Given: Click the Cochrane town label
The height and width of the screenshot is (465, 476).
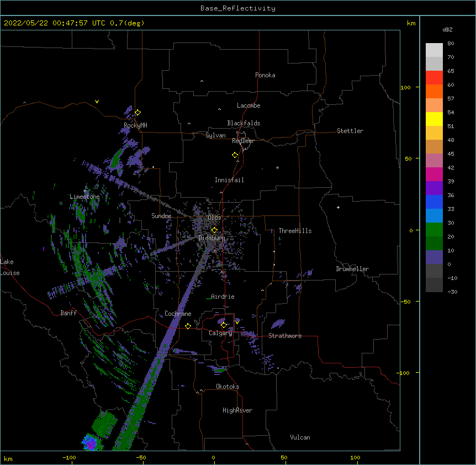Looking at the screenshot, I should [x=178, y=314].
